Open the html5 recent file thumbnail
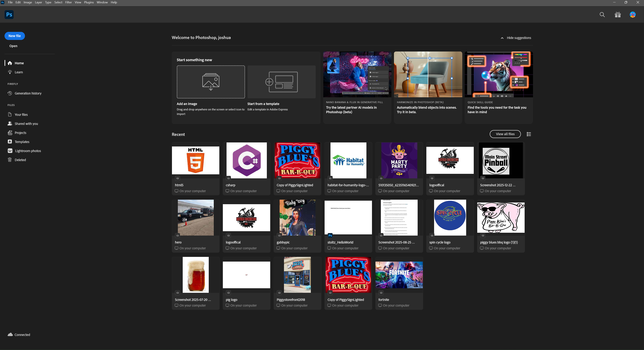Image resolution: width=644 pixels, height=350 pixels. 195,160
